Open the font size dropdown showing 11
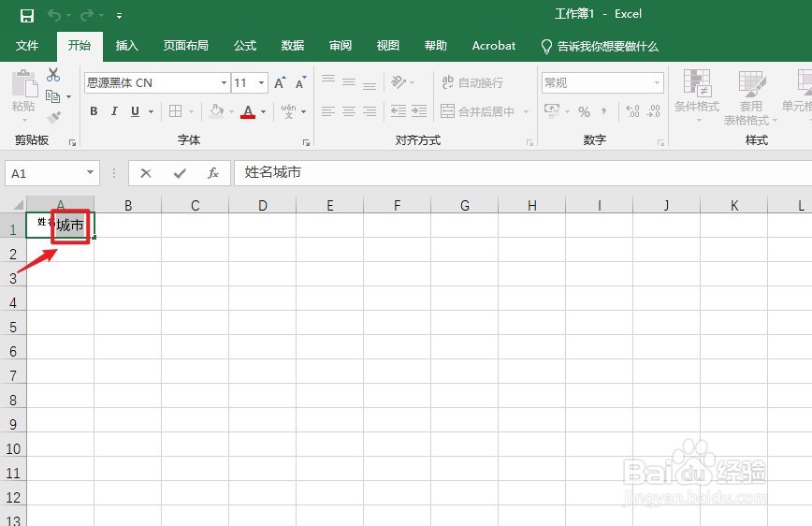The image size is (812, 526). click(262, 83)
